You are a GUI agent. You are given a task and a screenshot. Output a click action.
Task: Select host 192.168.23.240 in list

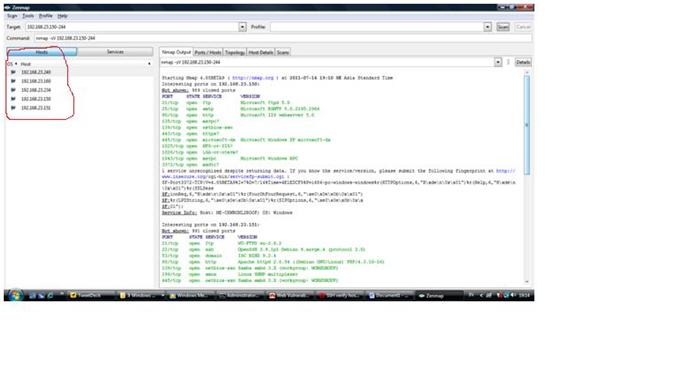36,72
